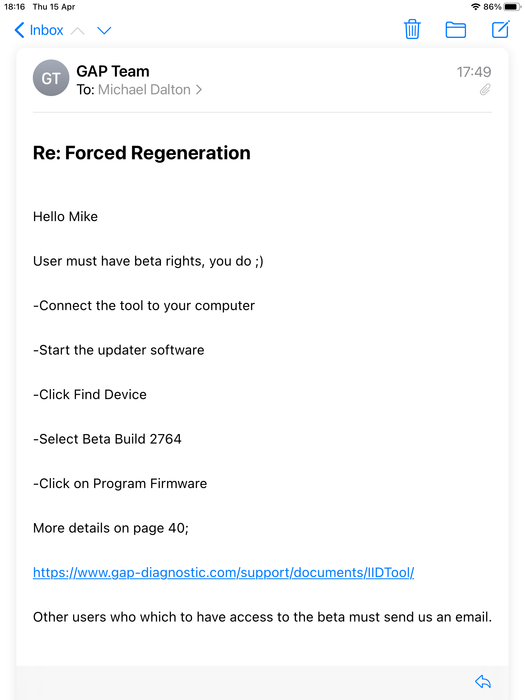Go to the next message
The image size is (525, 700).
(104, 30)
